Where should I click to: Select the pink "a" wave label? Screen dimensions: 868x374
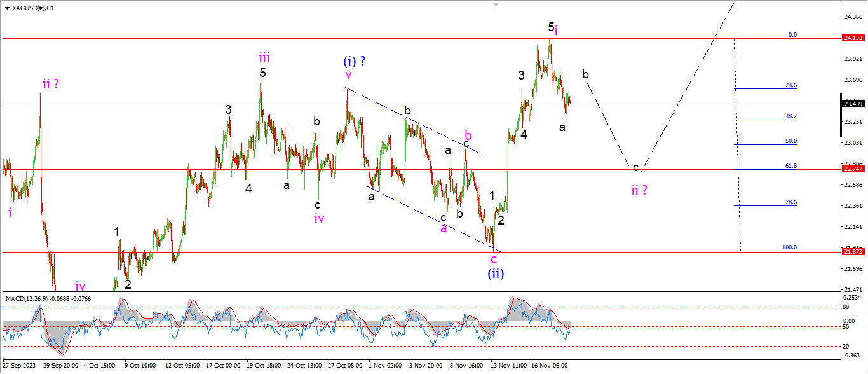click(x=444, y=228)
